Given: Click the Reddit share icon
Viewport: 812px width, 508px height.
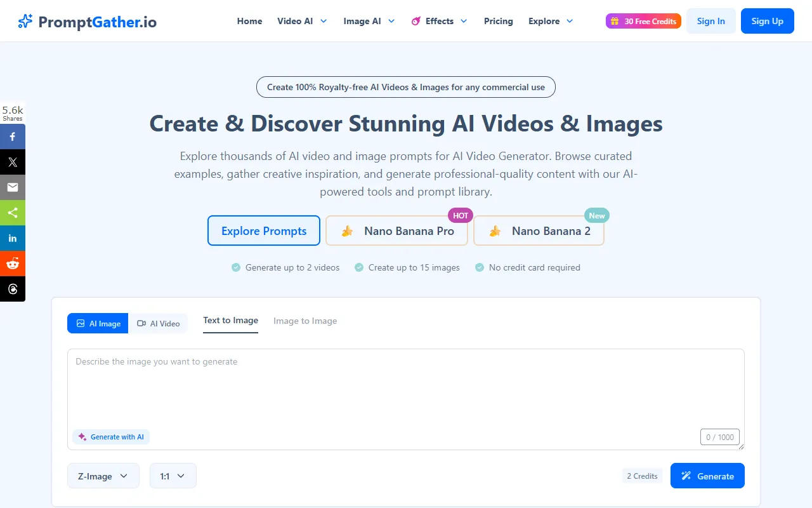Looking at the screenshot, I should 13,264.
